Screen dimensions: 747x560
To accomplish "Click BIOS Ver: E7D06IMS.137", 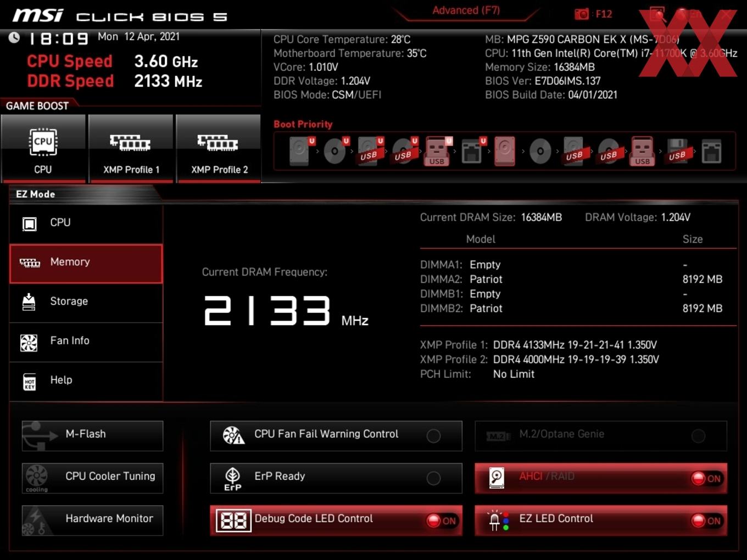I will click(543, 81).
